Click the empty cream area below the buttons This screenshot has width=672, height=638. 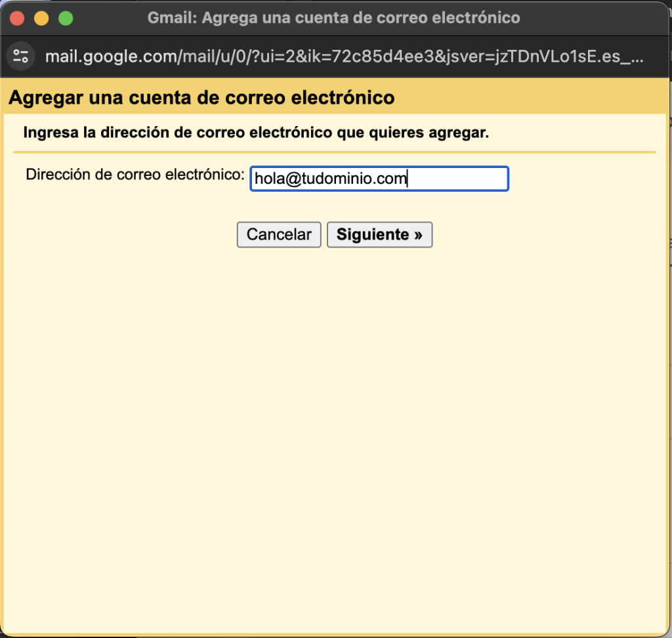(335, 427)
